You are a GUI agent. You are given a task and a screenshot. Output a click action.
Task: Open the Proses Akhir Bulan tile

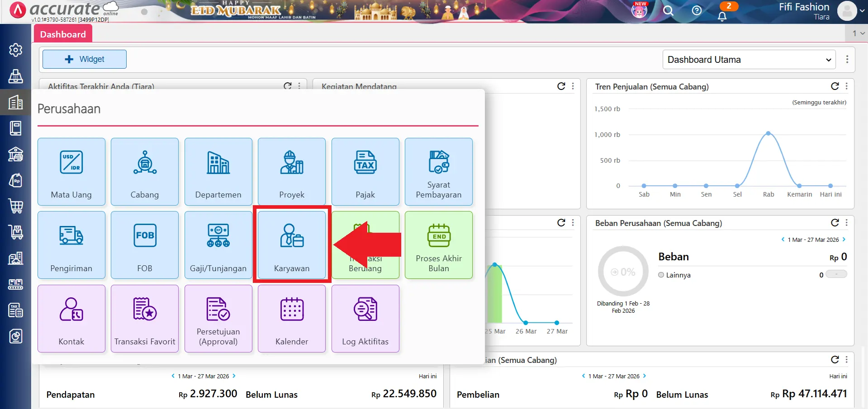tap(438, 245)
